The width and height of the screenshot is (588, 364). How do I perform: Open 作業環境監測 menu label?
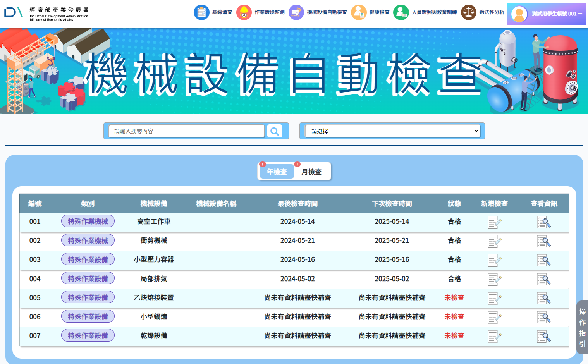pyautogui.click(x=269, y=12)
